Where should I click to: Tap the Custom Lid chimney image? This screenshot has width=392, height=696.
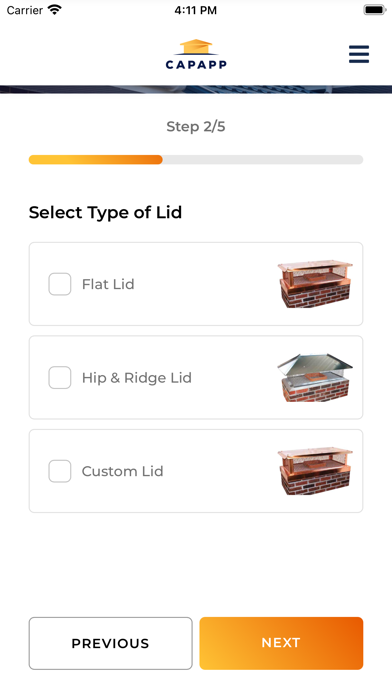pyautogui.click(x=315, y=471)
